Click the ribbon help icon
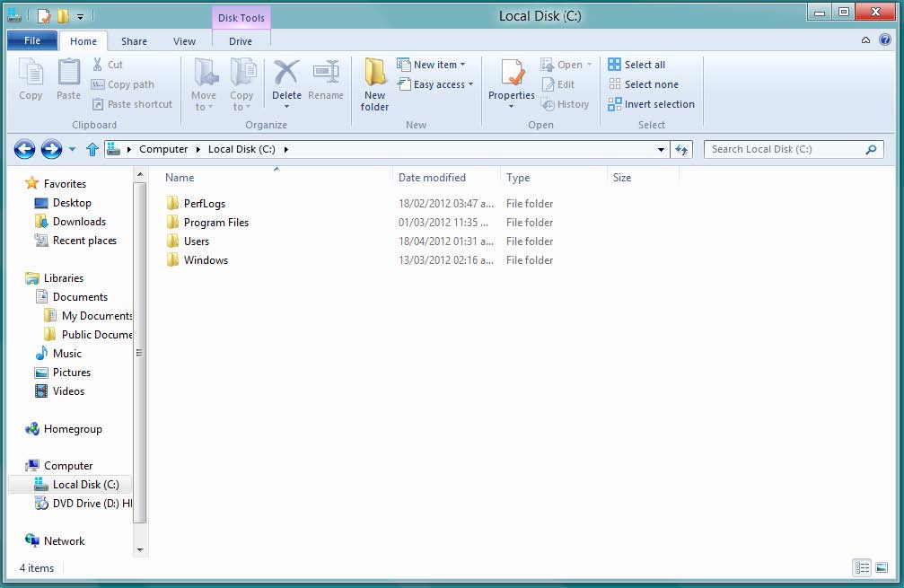904x588 pixels. click(x=885, y=40)
